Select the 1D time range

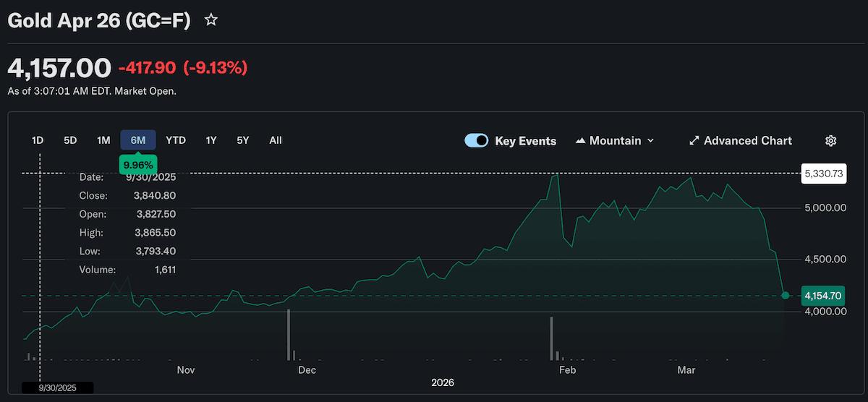coord(38,140)
